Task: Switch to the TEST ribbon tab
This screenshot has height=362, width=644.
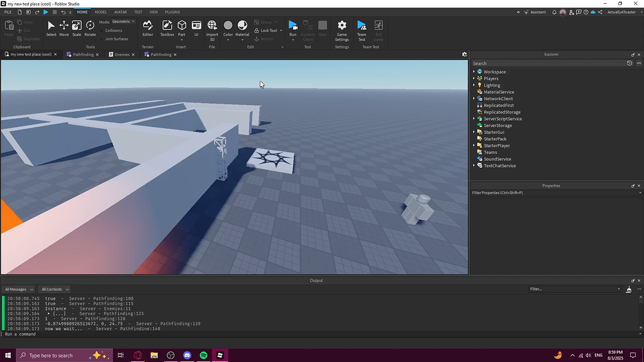Action: click(x=138, y=13)
